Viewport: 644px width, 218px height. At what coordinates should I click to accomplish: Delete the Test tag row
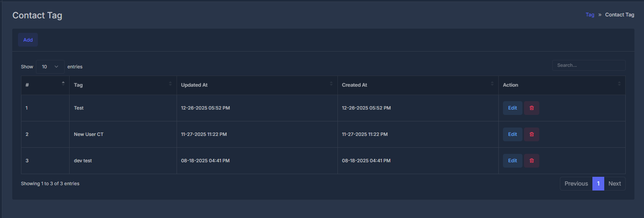click(x=531, y=108)
